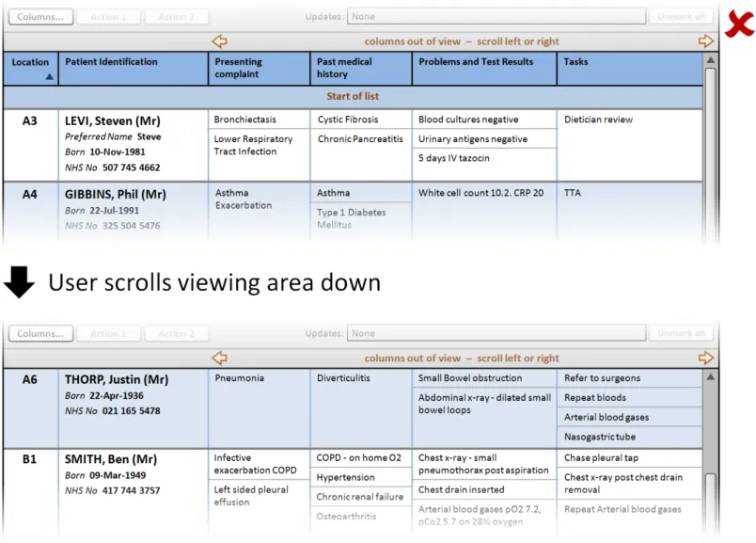Screen dimensions: 756x543
Task: Select the Tasks column header
Action: [575, 62]
